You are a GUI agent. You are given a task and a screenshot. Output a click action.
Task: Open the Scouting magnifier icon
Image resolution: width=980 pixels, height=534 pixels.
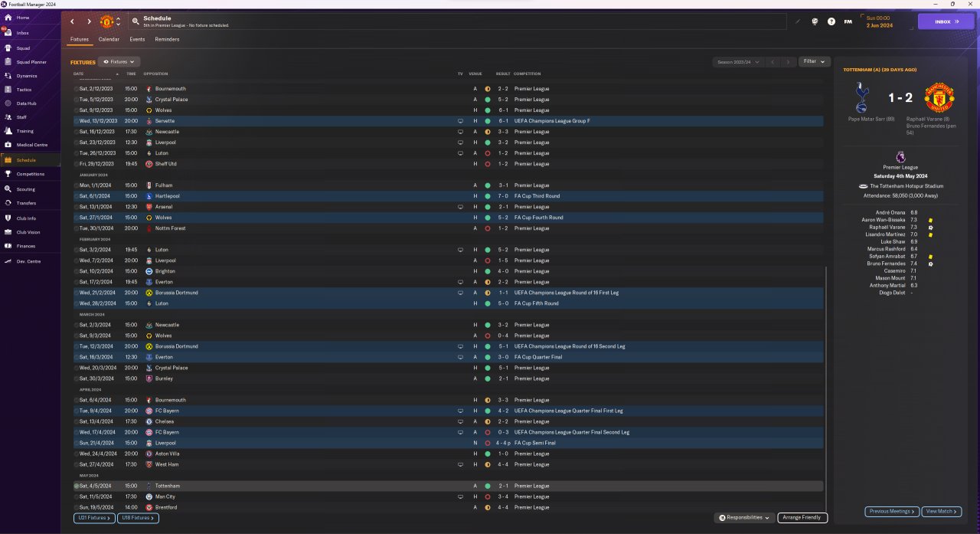tap(8, 189)
